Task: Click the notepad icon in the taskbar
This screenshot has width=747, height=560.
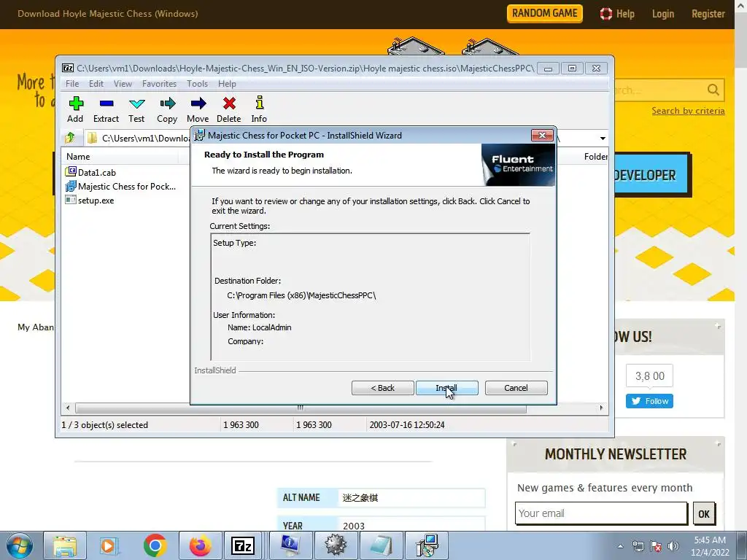Action: tap(381, 545)
